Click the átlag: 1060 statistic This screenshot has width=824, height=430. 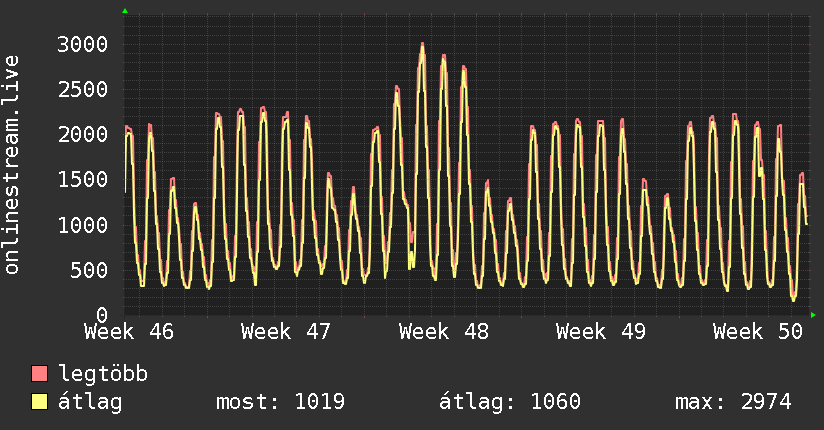point(510,402)
